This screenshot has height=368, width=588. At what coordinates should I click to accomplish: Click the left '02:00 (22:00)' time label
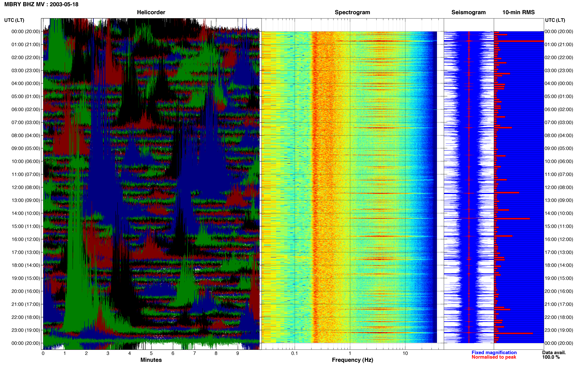26,57
